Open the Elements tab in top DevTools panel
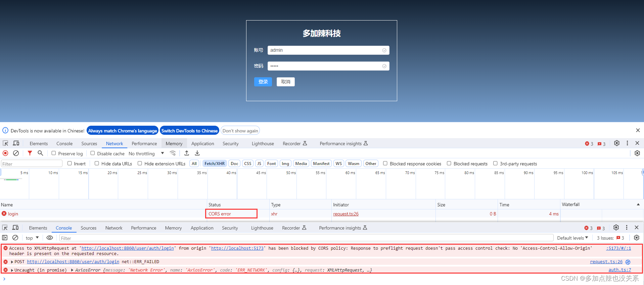Viewport: 644px width, 285px height. (39, 144)
